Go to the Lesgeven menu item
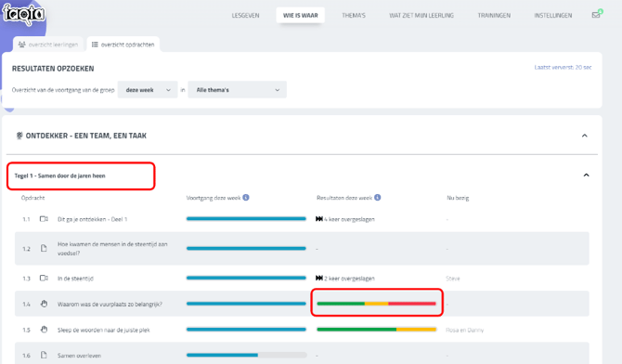This screenshot has height=364, width=622. click(x=245, y=16)
